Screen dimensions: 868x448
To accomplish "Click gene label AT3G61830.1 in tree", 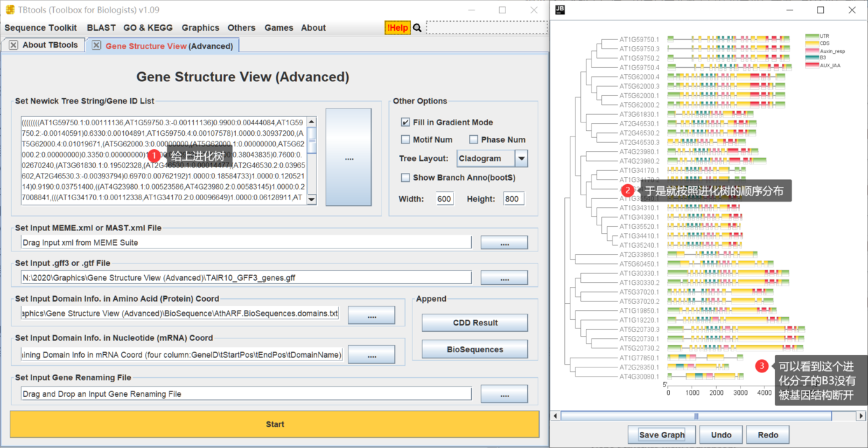I will point(639,114).
